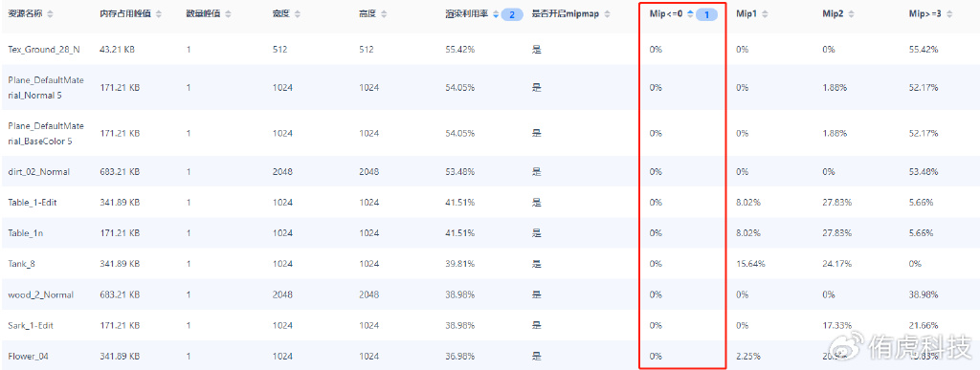Screen dimensions: 980x370
Task: Select the Plane_DefaultMaterial_BaseColor 5 resource name
Action: coord(46,134)
